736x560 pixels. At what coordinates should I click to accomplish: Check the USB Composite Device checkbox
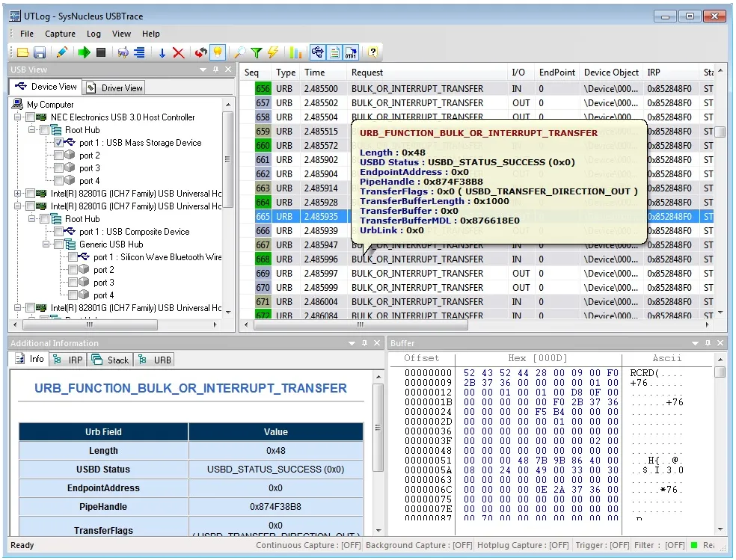coord(59,232)
